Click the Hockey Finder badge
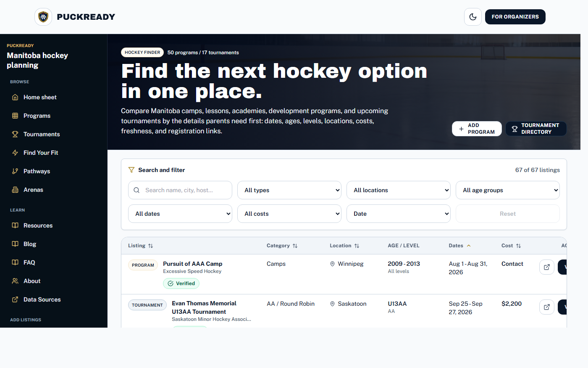The height and width of the screenshot is (368, 588). point(142,52)
